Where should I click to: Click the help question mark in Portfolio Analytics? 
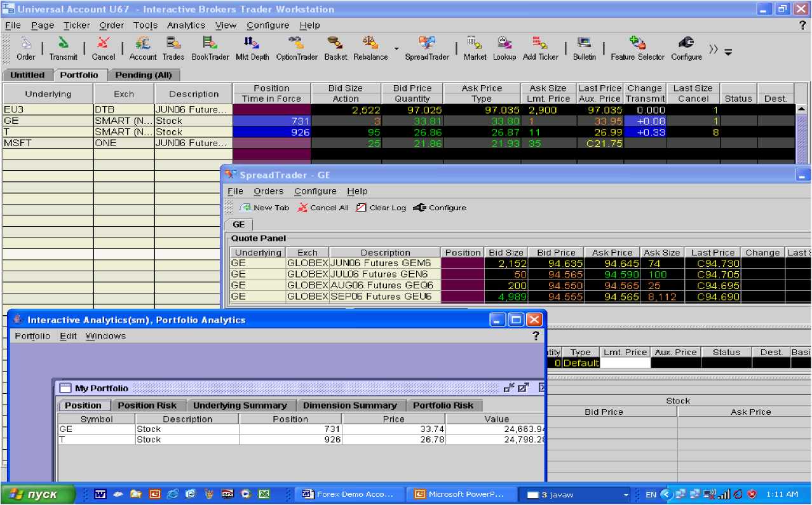[536, 336]
